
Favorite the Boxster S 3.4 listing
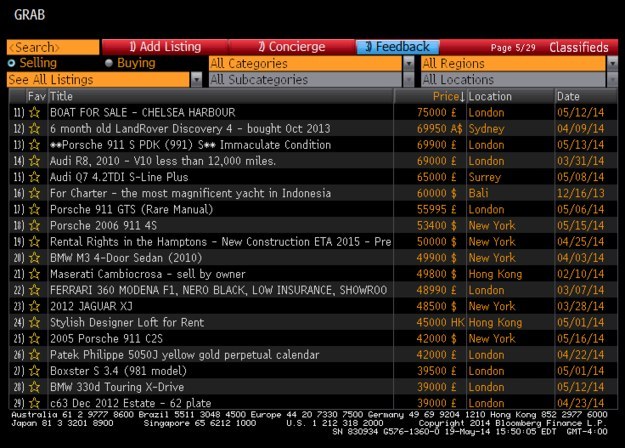(35, 370)
